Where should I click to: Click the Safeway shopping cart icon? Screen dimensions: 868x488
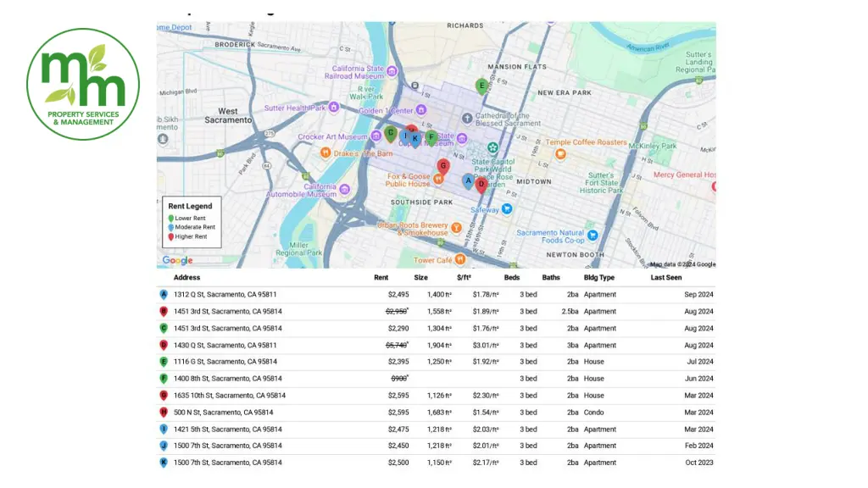tap(507, 208)
